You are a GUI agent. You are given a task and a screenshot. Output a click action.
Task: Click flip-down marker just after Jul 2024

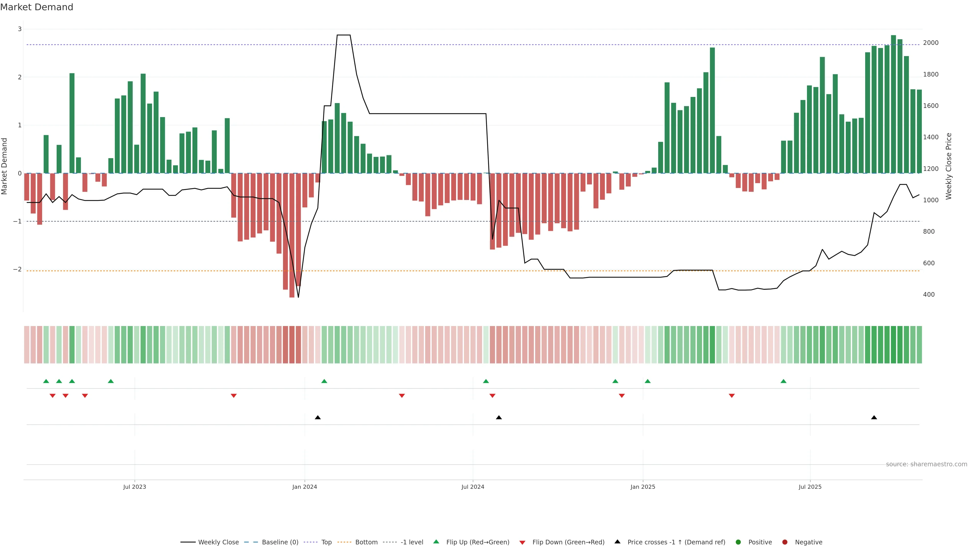tap(492, 396)
